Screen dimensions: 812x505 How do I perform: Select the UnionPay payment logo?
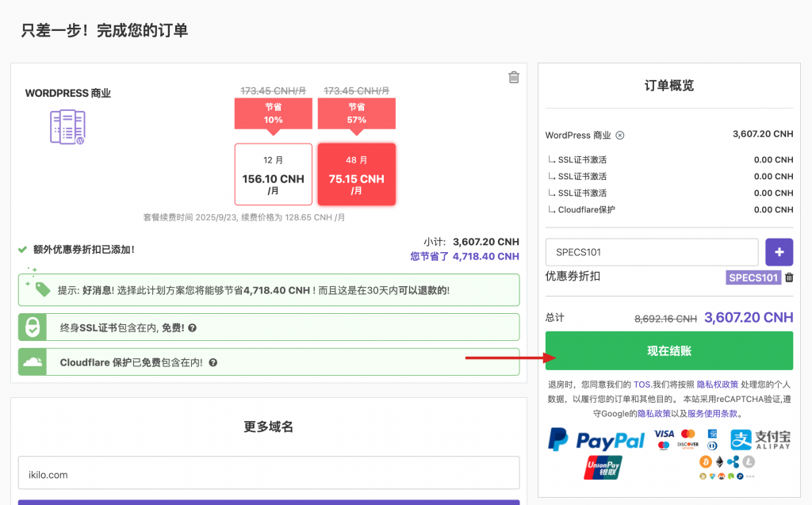point(603,468)
